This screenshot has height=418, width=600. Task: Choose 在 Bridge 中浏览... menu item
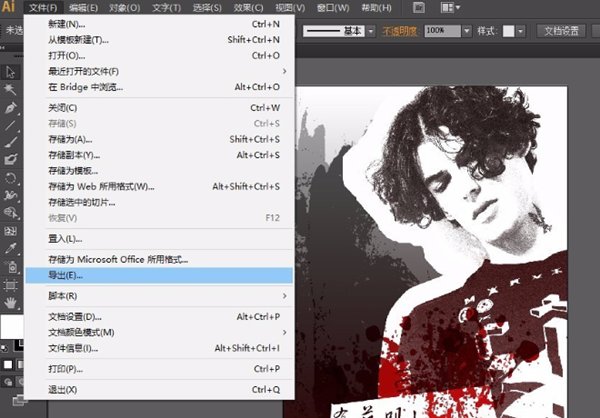(x=159, y=87)
